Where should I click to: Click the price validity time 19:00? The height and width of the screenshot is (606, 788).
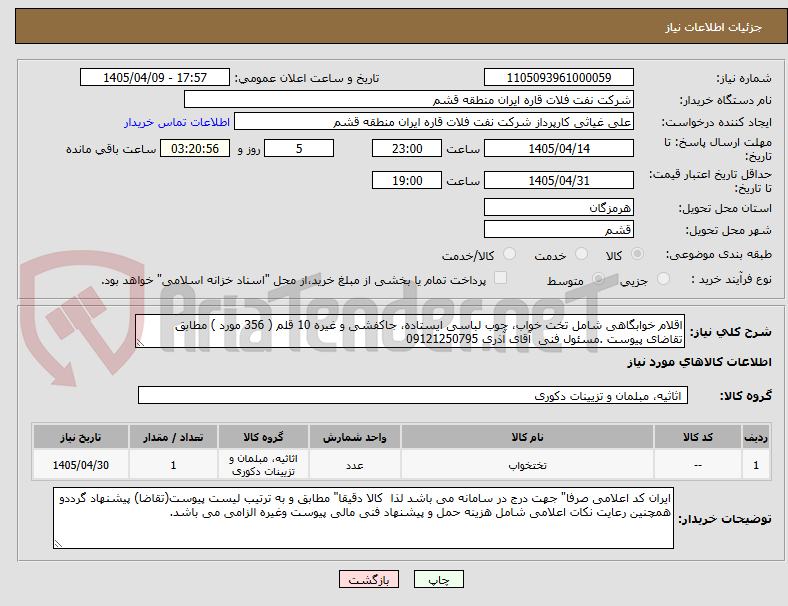coord(407,180)
